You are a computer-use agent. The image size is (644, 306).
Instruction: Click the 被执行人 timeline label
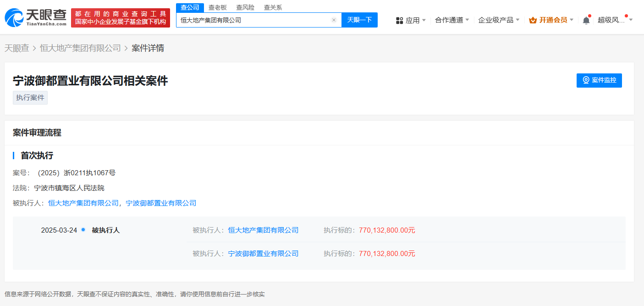[105, 230]
